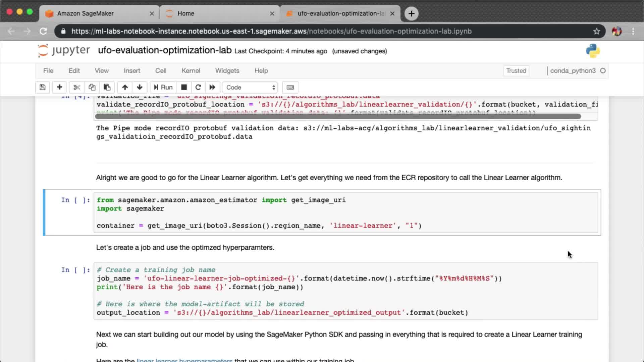The height and width of the screenshot is (362, 644).
Task: Bookmark this page with star icon
Action: point(596,31)
